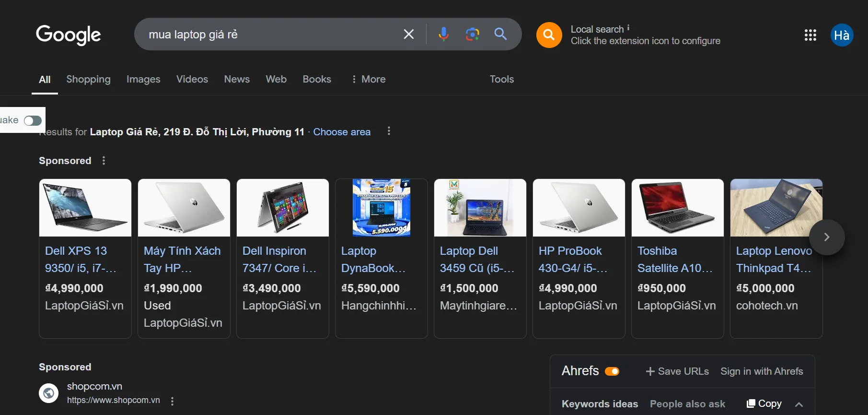The height and width of the screenshot is (415, 868).
Task: Submit search with magnifier icon
Action: (x=501, y=34)
